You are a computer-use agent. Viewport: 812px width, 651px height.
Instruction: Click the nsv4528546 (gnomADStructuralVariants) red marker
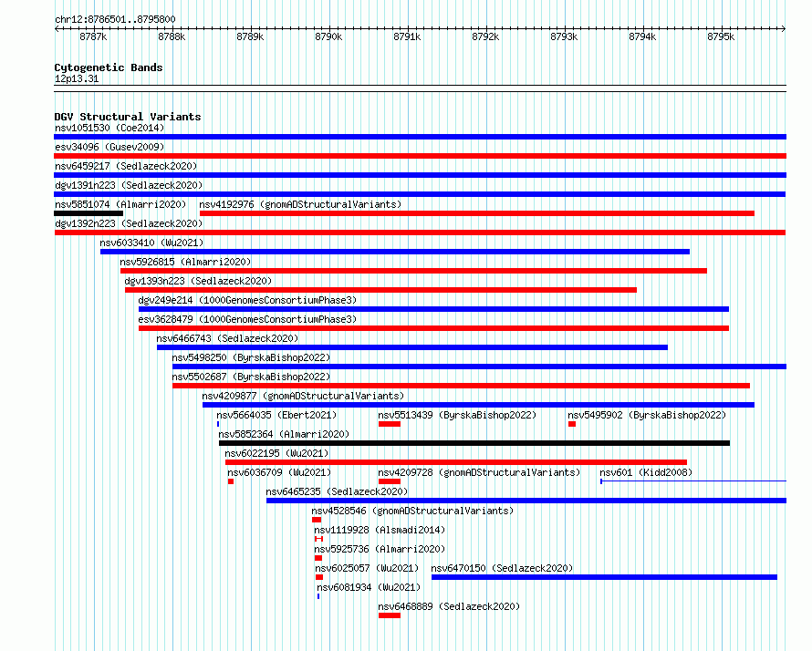[317, 520]
